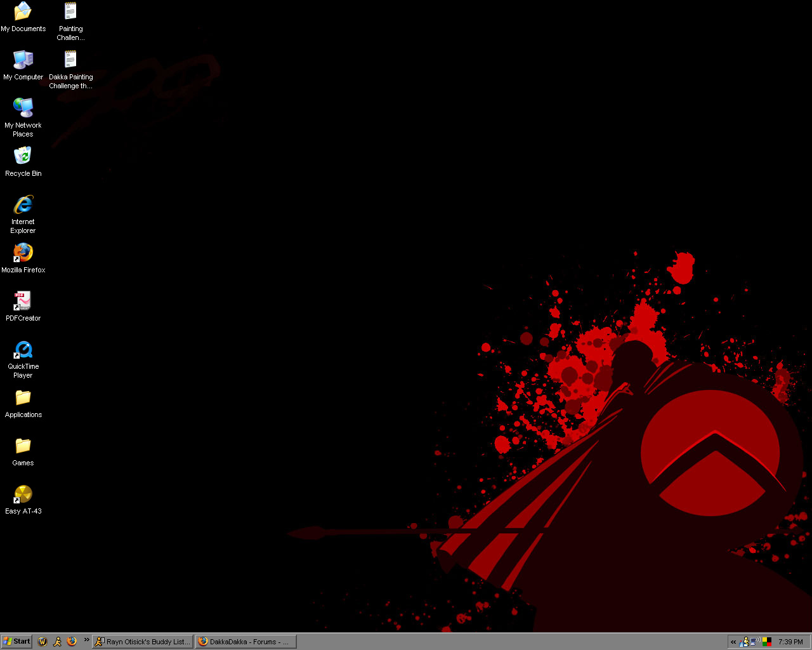
Task: Launch World of Warcraft from Quick Launch
Action: coord(43,642)
